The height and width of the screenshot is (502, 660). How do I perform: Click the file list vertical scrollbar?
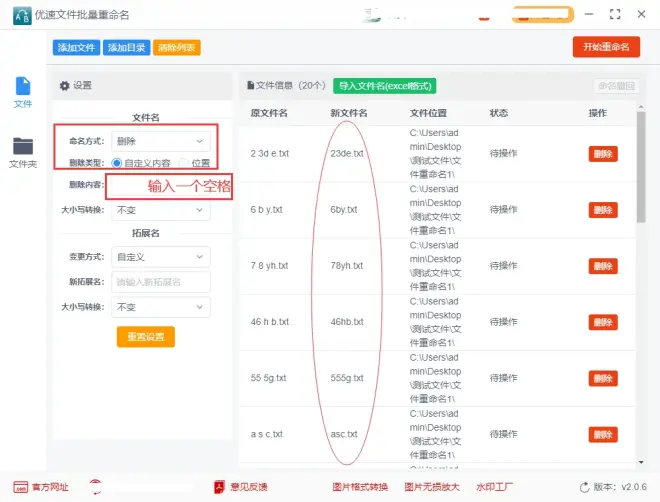pyautogui.click(x=641, y=167)
